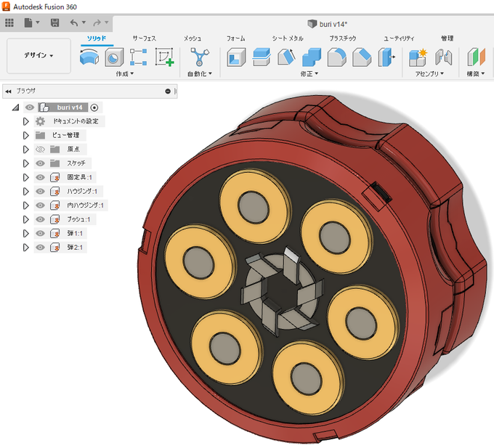Switch to the ユーティリティ tab
Image resolution: width=494 pixels, height=448 pixels.
pos(399,38)
